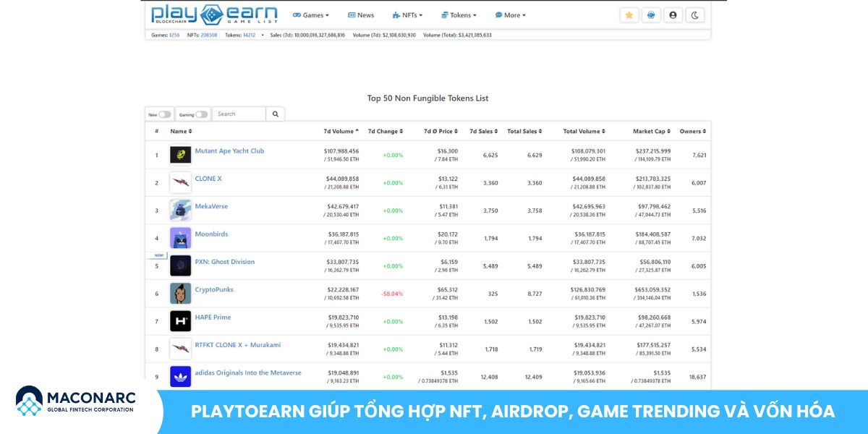This screenshot has width=868, height=434.
Task: Click the search magnifier icon
Action: coord(275,114)
